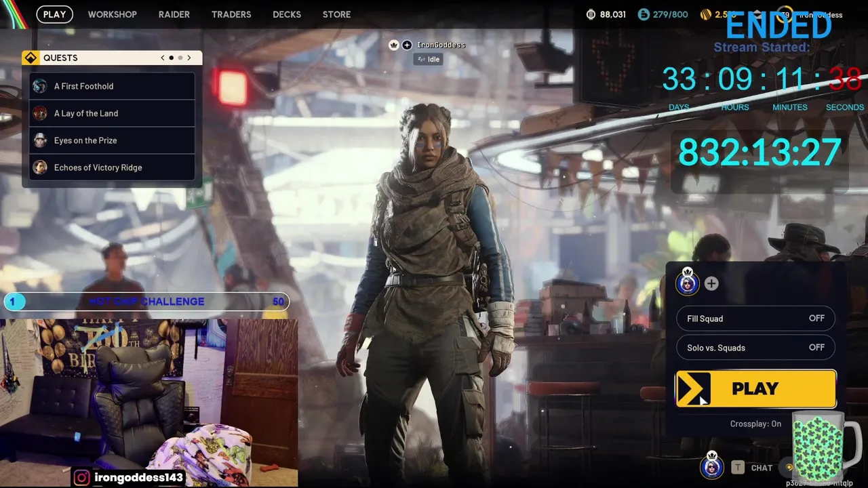Open the RAIDER tab

tap(174, 14)
